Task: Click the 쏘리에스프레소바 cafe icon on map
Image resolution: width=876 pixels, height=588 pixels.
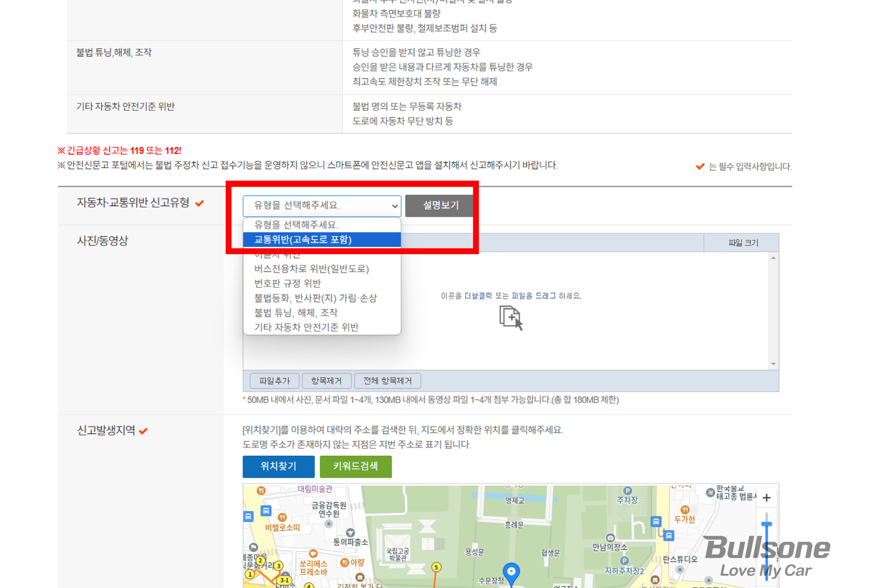Action: point(313,553)
